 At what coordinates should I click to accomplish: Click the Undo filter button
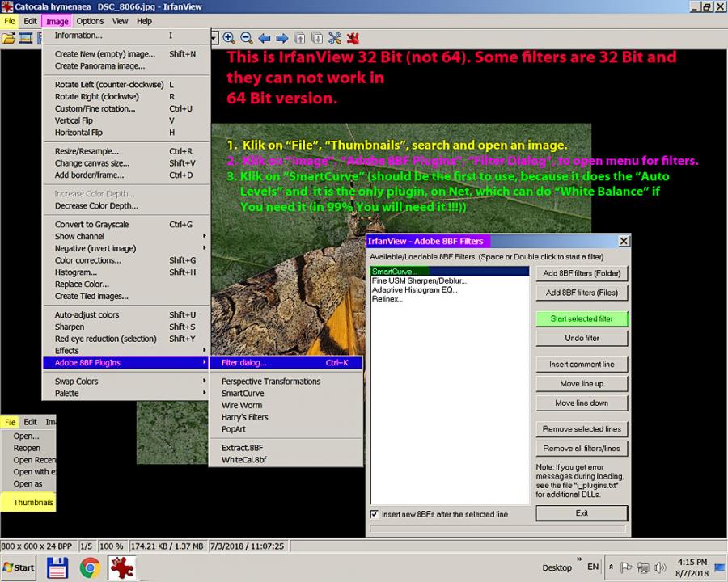pyautogui.click(x=582, y=339)
